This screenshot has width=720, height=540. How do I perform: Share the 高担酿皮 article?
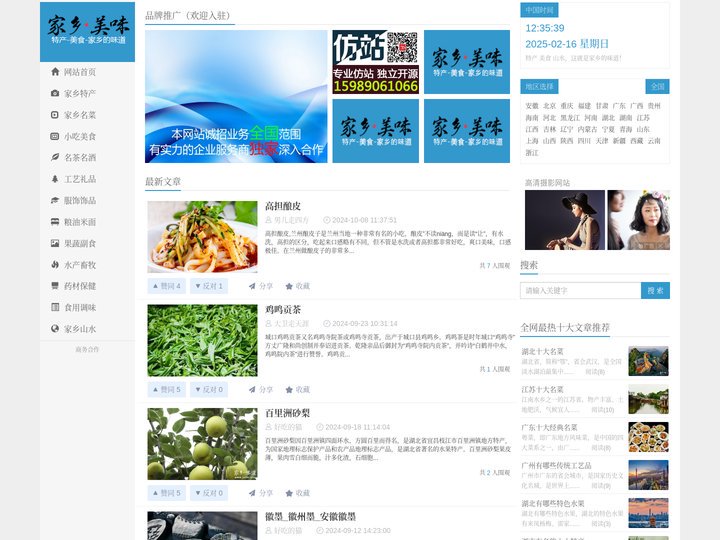coord(261,286)
